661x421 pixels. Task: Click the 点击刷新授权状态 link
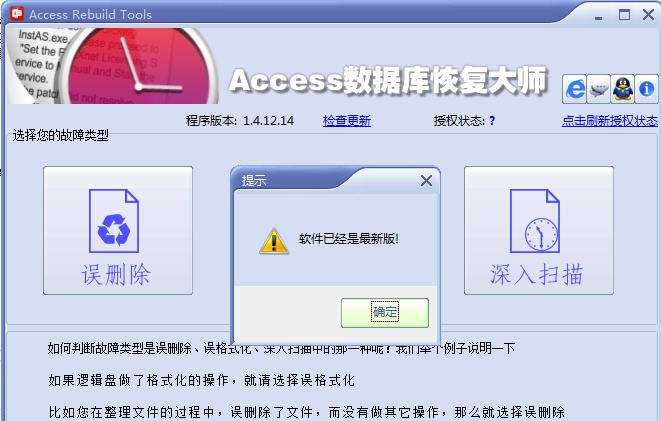click(610, 121)
